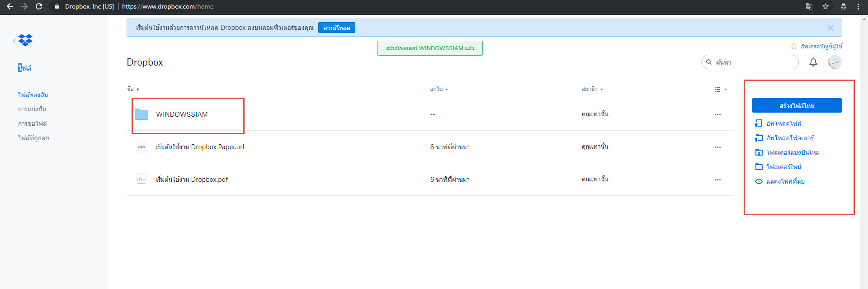Open the เริ่มต้นใช้งาน Dropbox Paper.url file

coord(200,147)
